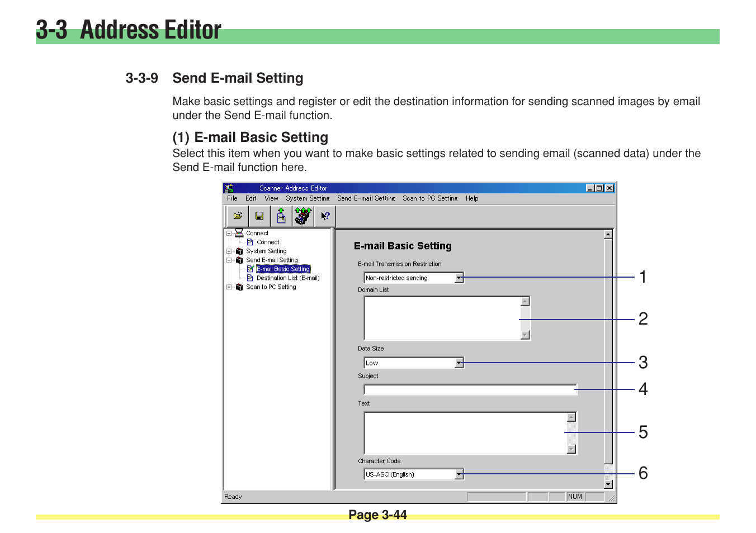Click the upload single page toolbar icon
This screenshot has width=756, height=533.
(x=281, y=216)
